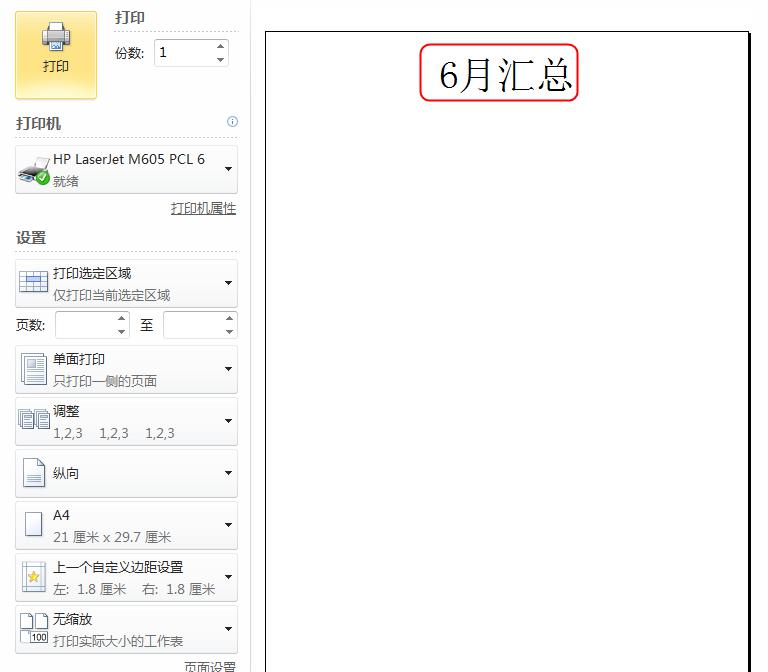
Task: Click the collated pages icon
Action: coord(34,419)
